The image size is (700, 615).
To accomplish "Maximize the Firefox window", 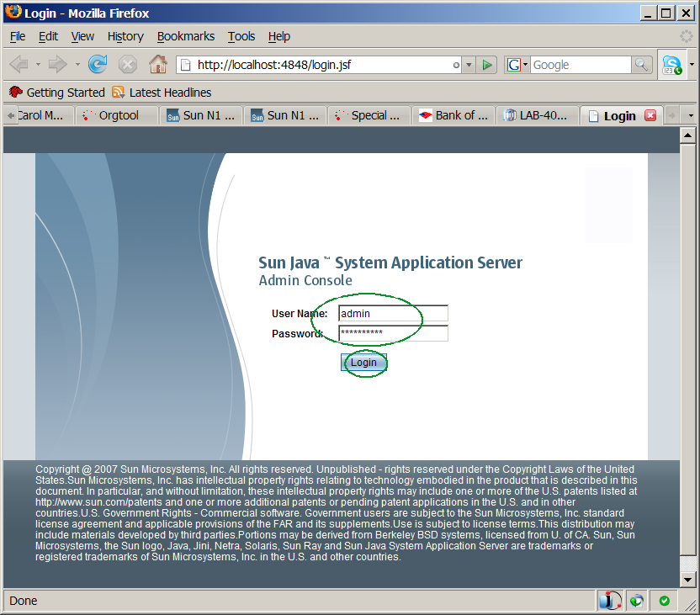I will tap(666, 13).
